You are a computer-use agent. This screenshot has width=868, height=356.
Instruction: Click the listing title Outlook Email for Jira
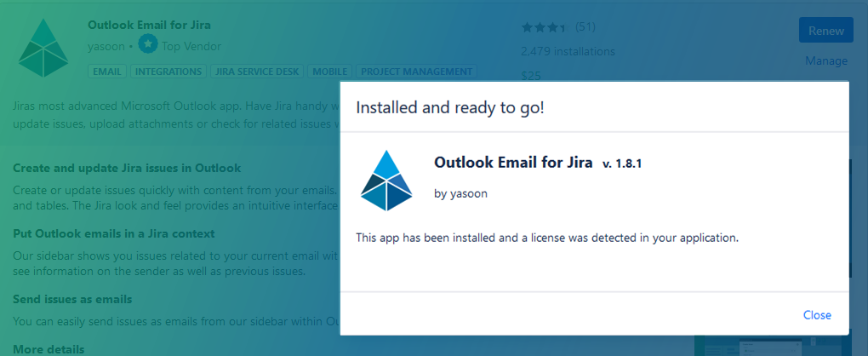pyautogui.click(x=150, y=25)
